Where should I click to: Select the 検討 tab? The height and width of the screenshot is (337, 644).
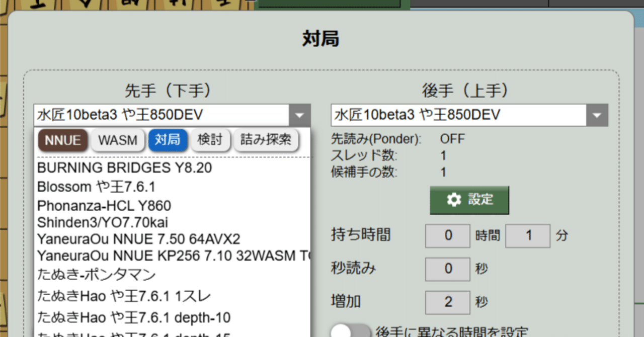[211, 141]
